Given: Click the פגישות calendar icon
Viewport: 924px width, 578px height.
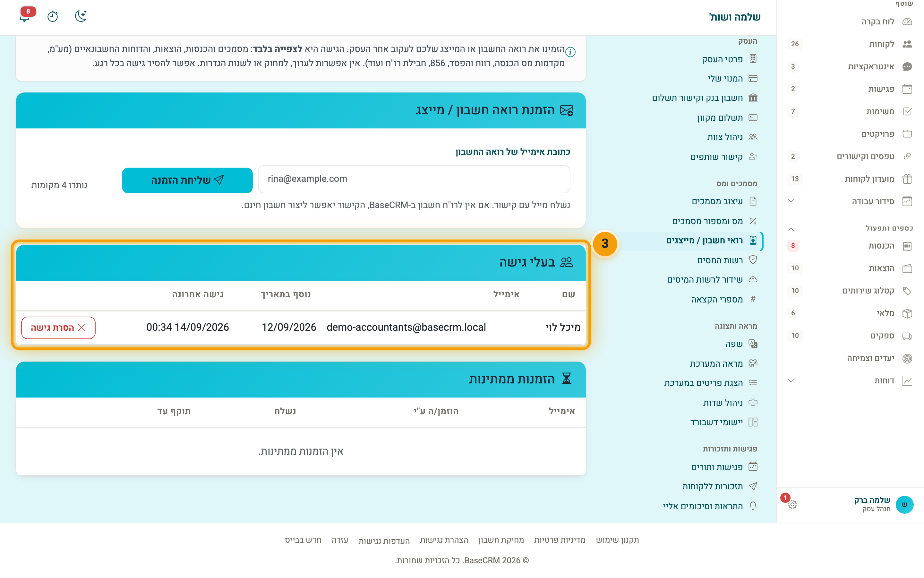Looking at the screenshot, I should coord(907,89).
